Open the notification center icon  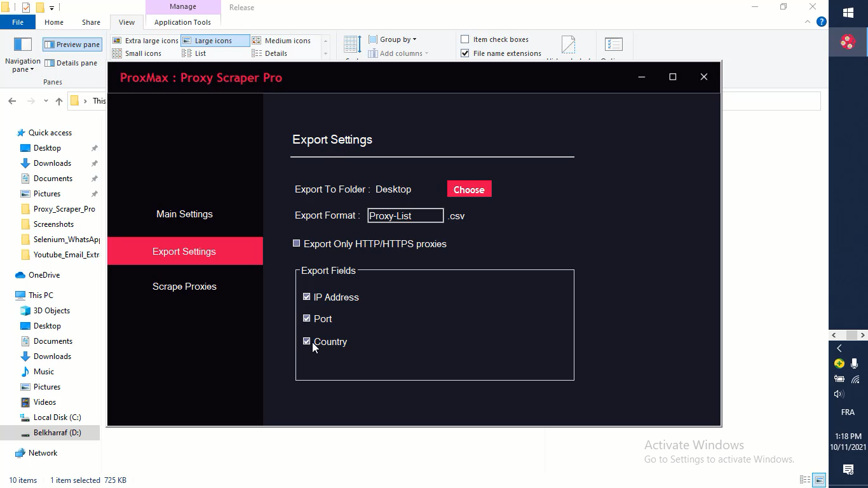[848, 470]
